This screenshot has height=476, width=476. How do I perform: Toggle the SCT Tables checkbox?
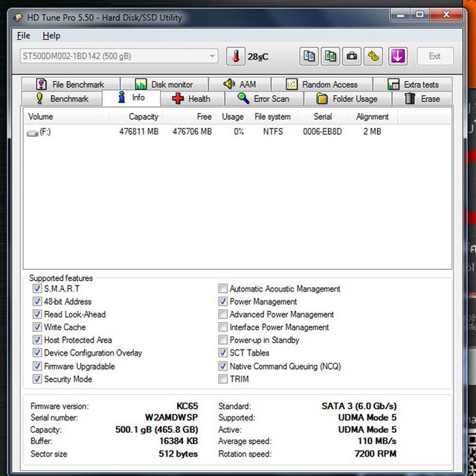pyautogui.click(x=223, y=353)
